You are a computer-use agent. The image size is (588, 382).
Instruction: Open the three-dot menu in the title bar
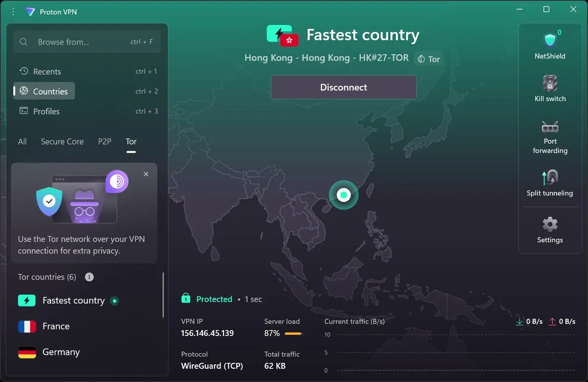click(12, 11)
